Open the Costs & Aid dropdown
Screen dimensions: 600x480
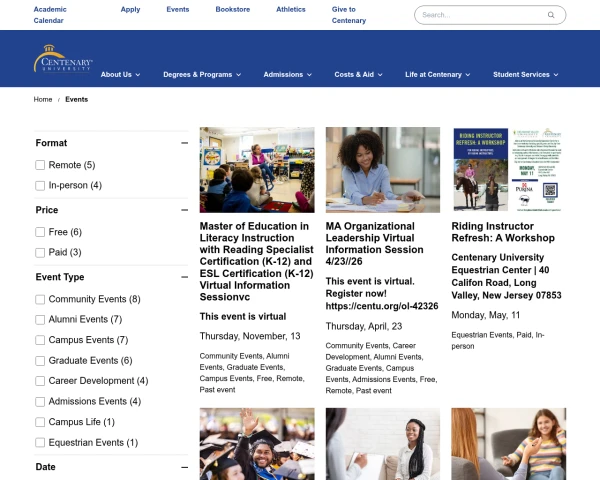click(358, 75)
